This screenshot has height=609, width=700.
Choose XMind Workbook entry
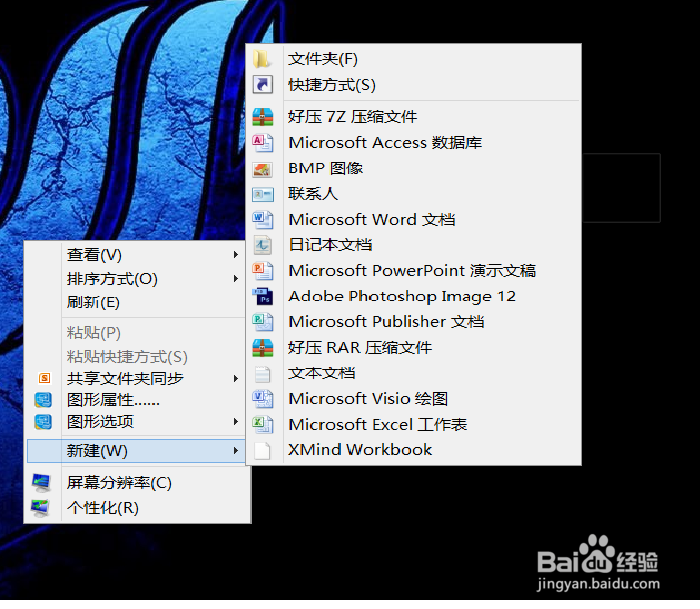pos(414,450)
